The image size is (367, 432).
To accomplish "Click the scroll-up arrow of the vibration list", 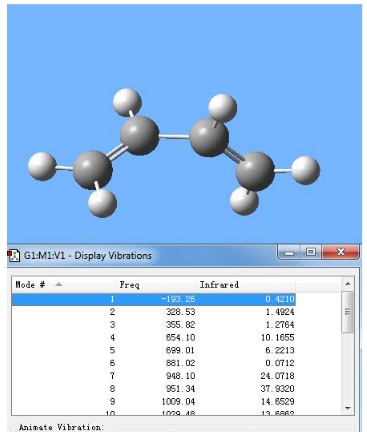I will (348, 284).
